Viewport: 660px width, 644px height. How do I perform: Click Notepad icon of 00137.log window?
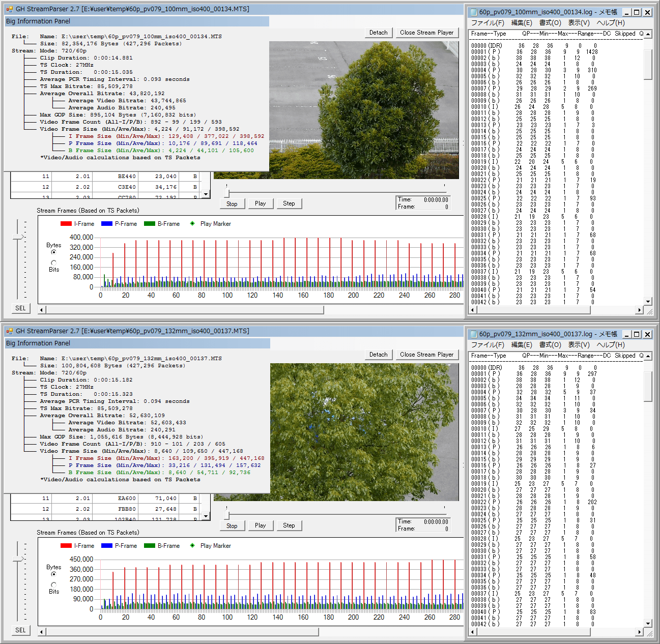click(473, 334)
